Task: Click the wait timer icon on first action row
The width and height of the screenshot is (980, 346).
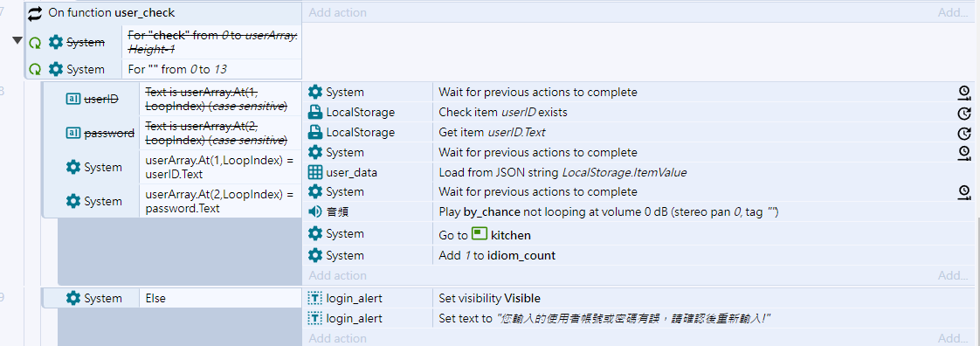Action: tap(963, 93)
